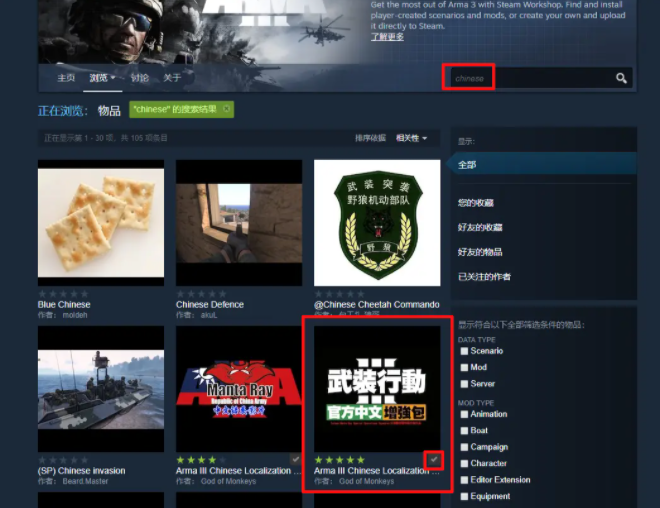Open the Chinese Cheetah Commando badge thumbnail
The width and height of the screenshot is (660, 508).
(x=377, y=223)
